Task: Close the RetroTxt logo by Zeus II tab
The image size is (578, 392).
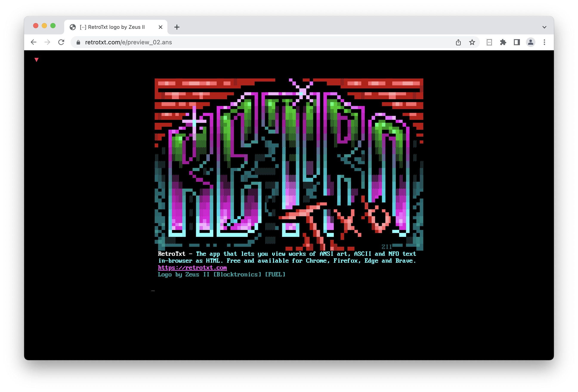Action: (x=160, y=27)
